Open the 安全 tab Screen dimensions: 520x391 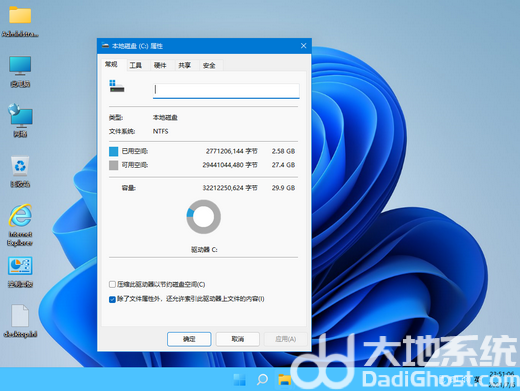pos(209,65)
